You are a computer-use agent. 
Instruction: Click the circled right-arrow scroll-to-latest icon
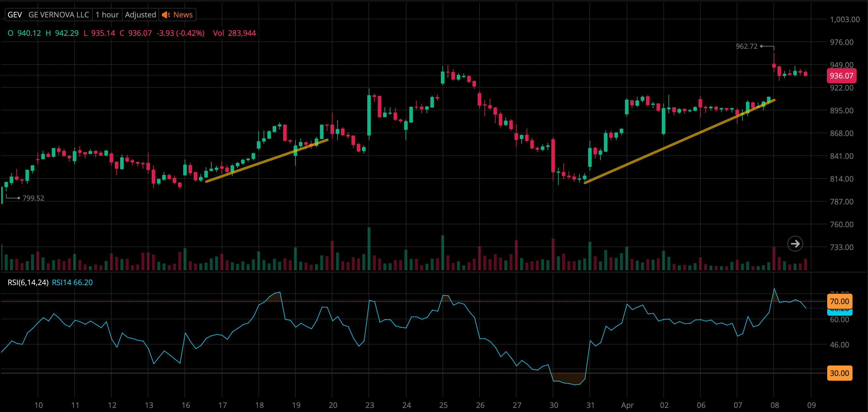pyautogui.click(x=795, y=243)
